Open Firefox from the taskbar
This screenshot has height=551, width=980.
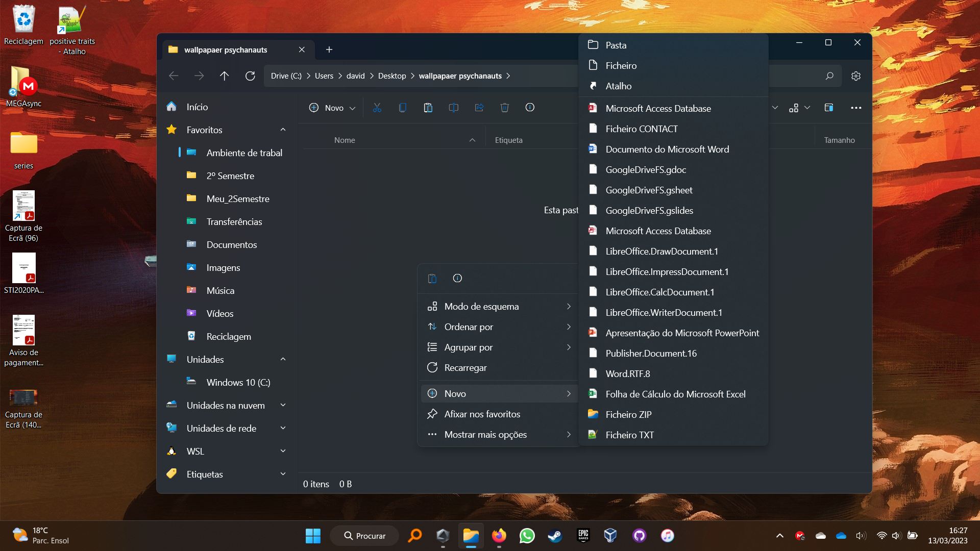point(499,536)
